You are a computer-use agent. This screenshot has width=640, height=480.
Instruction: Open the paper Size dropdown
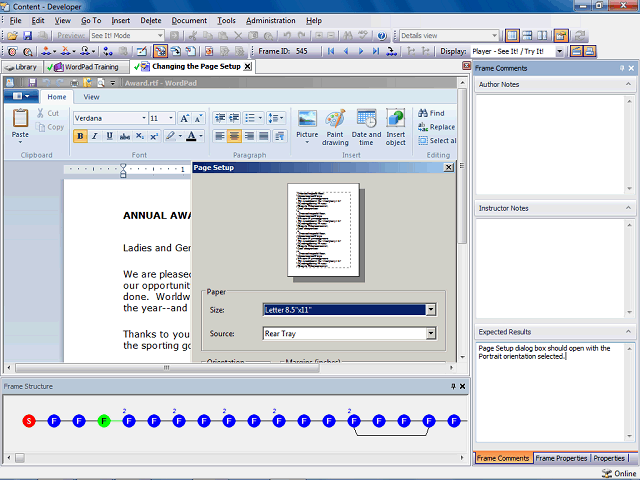(431, 310)
